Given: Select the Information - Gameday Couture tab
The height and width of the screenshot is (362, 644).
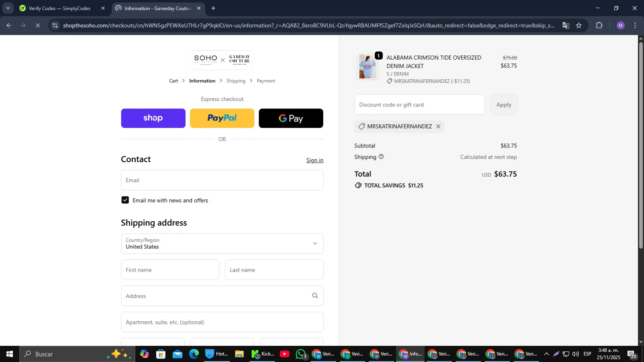Looking at the screenshot, I should (x=158, y=8).
